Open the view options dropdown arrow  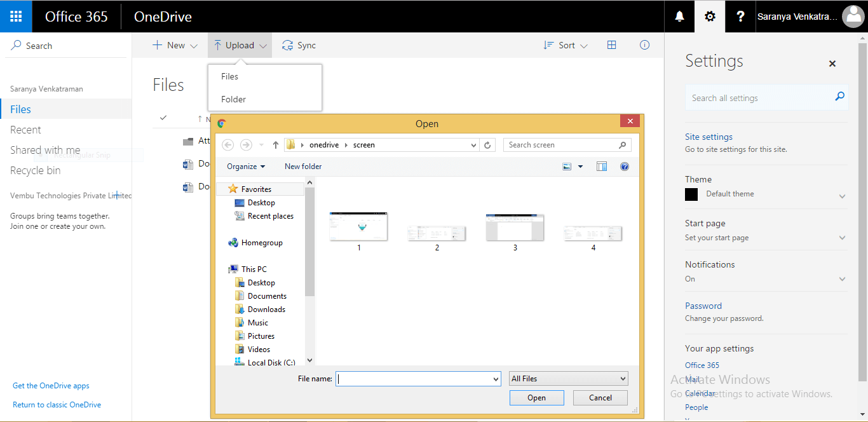(x=580, y=167)
